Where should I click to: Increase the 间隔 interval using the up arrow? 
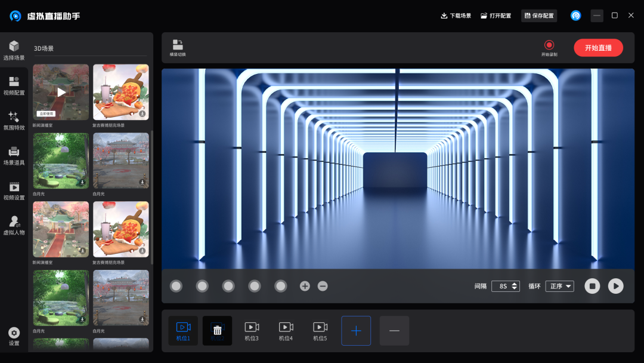514,284
